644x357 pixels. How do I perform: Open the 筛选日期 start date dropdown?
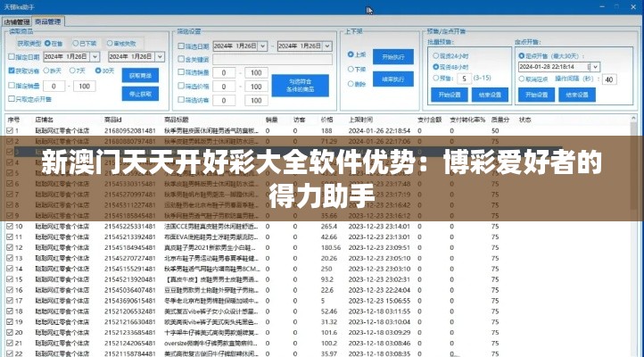263,46
